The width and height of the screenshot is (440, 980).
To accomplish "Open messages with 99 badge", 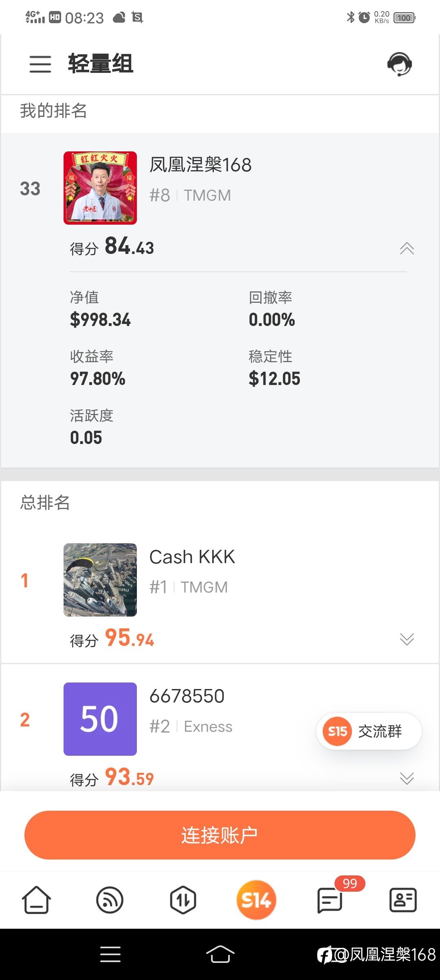I will [330, 900].
